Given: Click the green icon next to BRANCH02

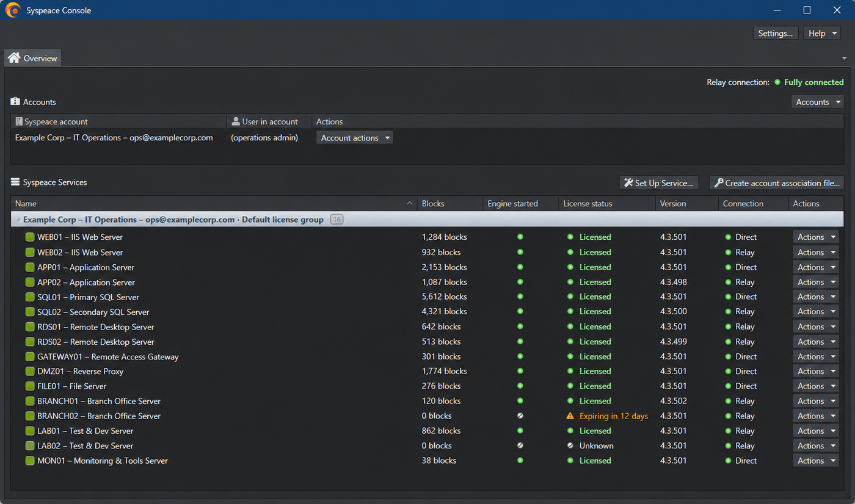Looking at the screenshot, I should click(30, 416).
